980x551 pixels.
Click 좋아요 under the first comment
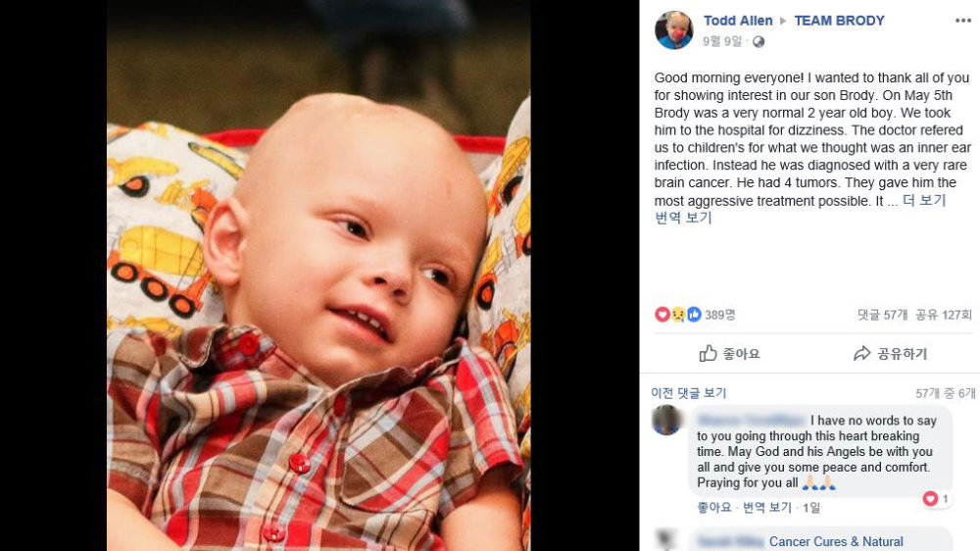(713, 507)
